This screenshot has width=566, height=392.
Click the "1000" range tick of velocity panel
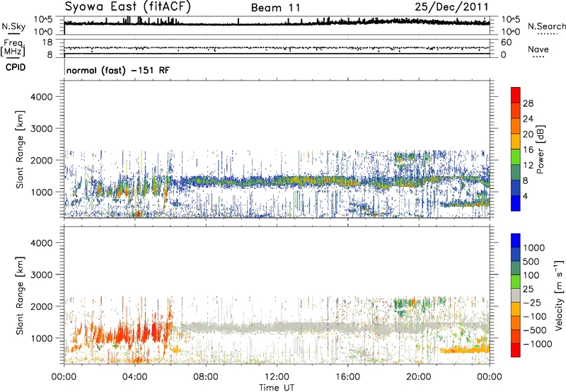41,338
